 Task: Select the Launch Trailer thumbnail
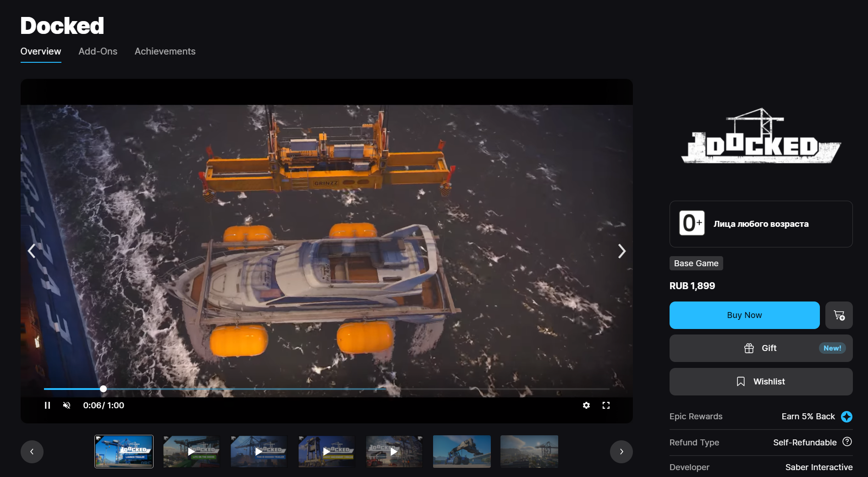[x=124, y=451]
